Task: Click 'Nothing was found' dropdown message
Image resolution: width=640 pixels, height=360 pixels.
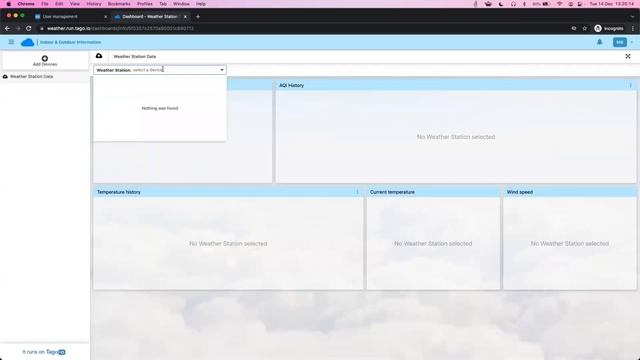Action: point(160,108)
